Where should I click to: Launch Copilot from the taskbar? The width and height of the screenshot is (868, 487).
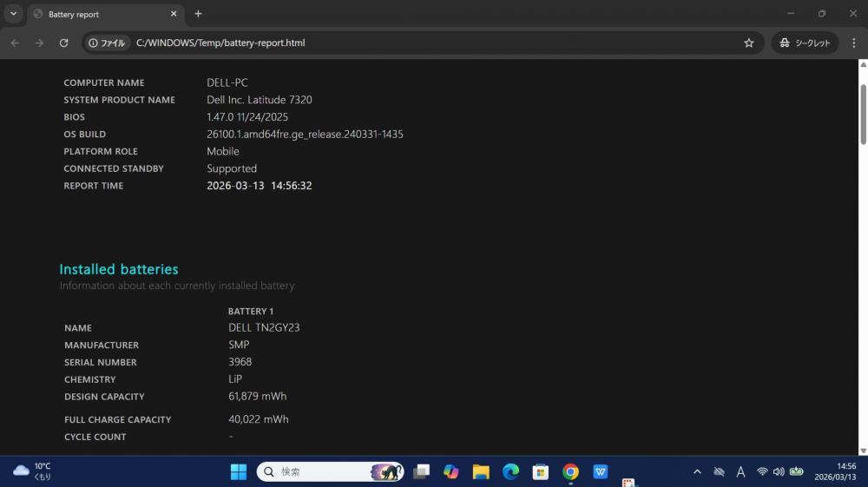pos(451,471)
